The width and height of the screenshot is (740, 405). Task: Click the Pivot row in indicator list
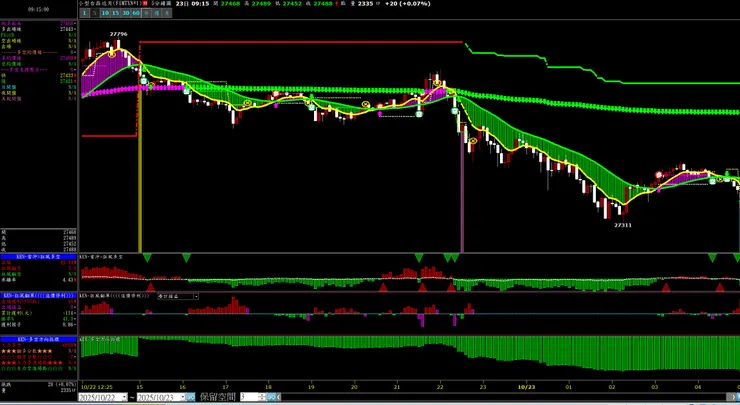point(39,35)
